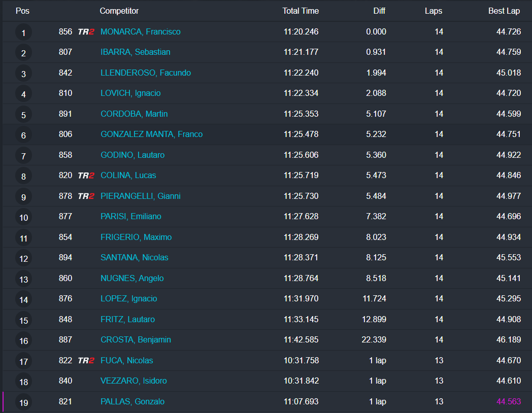Open VEZZARO, Isidoro competitor link

click(x=134, y=381)
